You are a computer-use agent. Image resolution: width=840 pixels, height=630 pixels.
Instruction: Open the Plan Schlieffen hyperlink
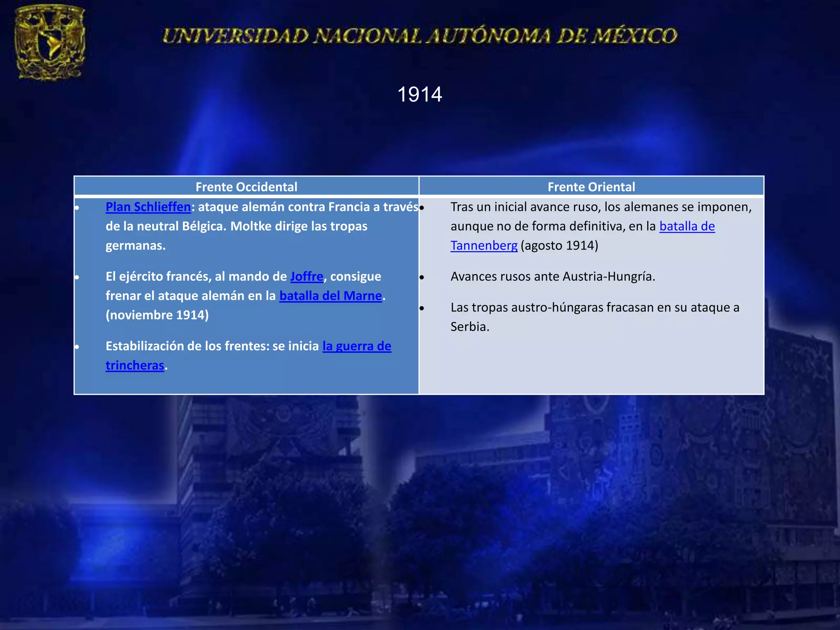(148, 207)
